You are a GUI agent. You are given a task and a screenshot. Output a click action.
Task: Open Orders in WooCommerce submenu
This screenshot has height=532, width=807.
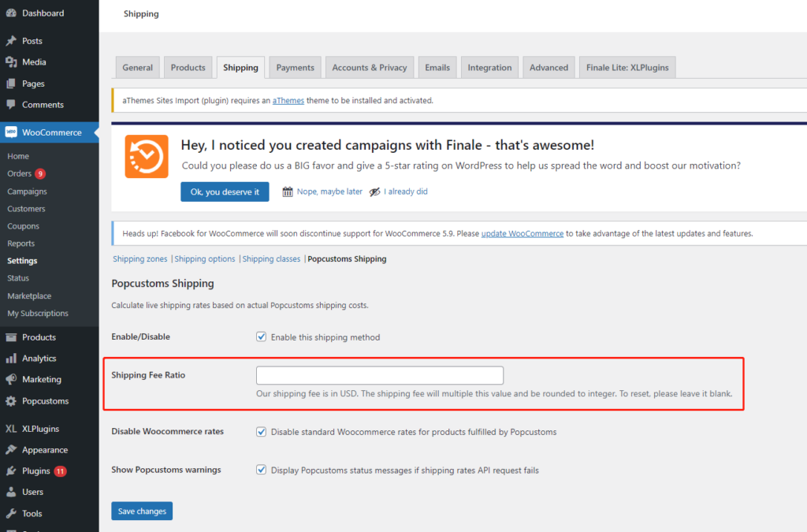[19, 173]
